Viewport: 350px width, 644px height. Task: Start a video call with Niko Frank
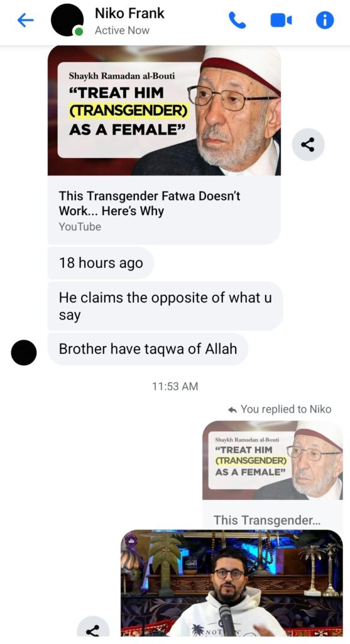[281, 19]
